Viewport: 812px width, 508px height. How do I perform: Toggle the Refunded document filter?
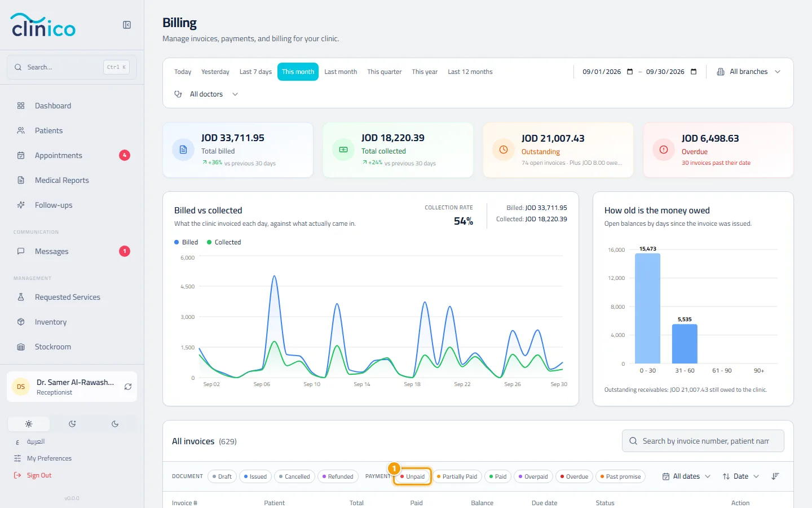[338, 476]
